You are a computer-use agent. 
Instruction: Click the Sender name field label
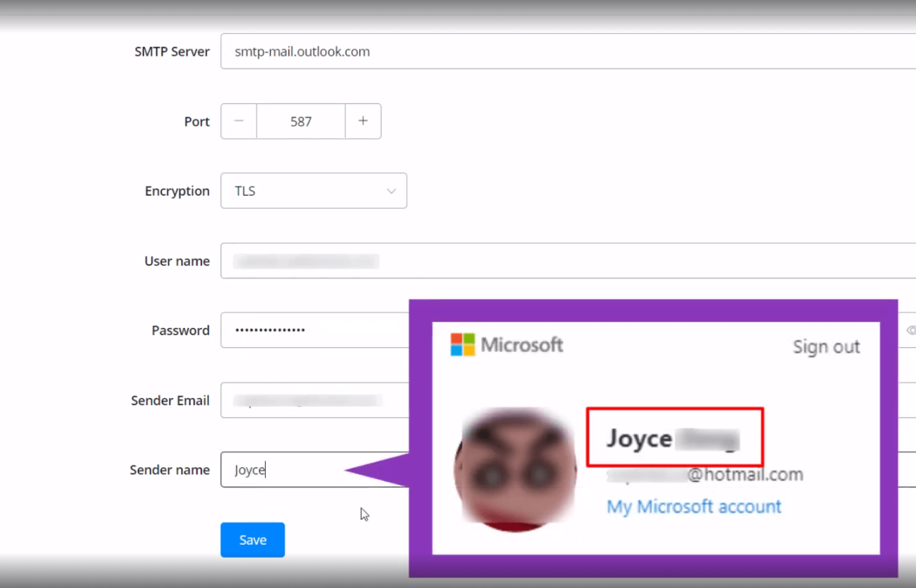170,470
